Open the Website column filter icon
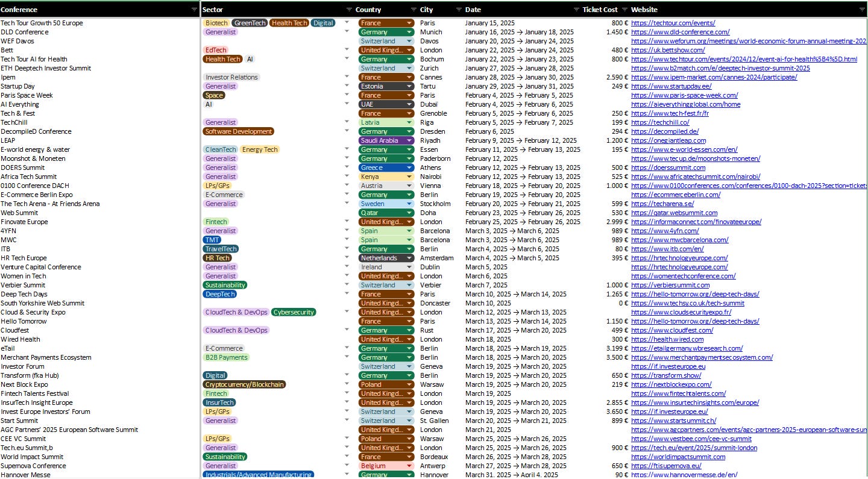 tap(861, 10)
